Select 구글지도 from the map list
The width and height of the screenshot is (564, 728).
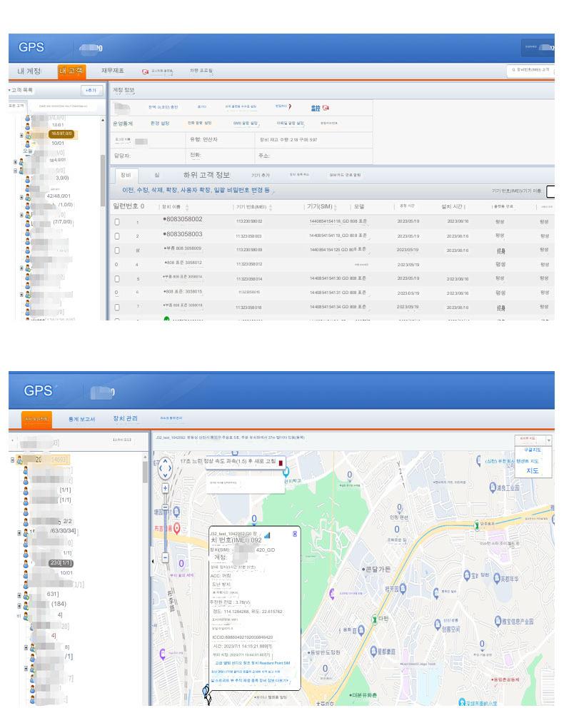point(533,451)
